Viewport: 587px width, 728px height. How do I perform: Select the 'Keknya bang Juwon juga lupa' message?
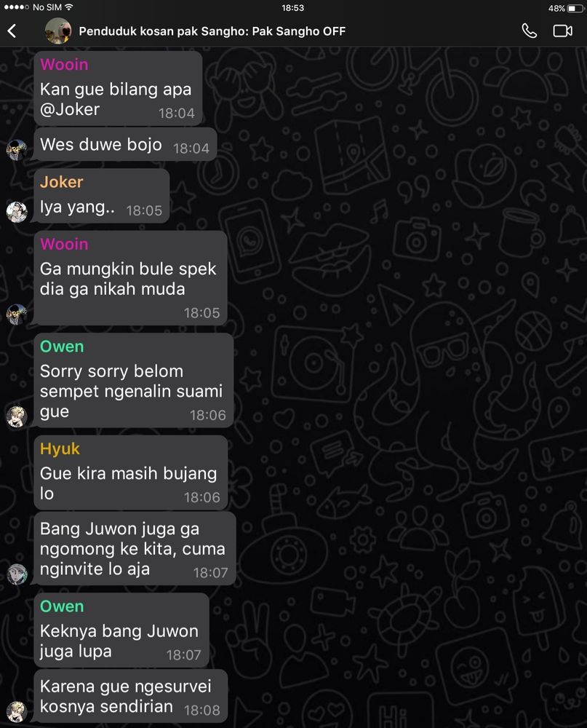[x=121, y=630]
